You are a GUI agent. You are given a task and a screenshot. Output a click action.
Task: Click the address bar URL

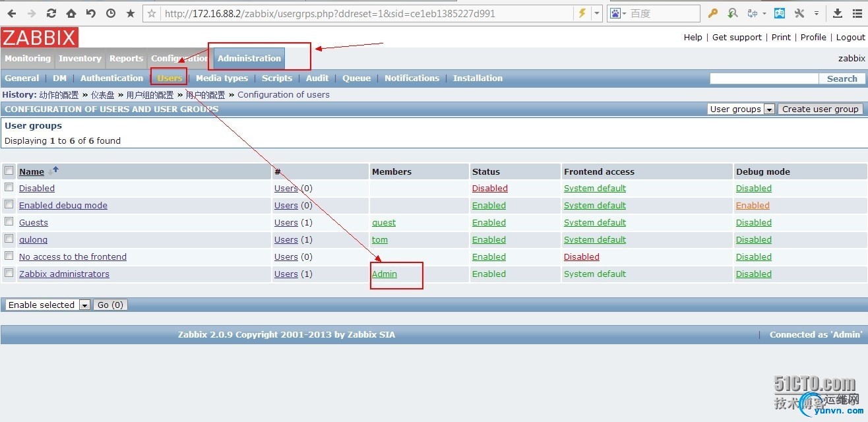coord(330,13)
